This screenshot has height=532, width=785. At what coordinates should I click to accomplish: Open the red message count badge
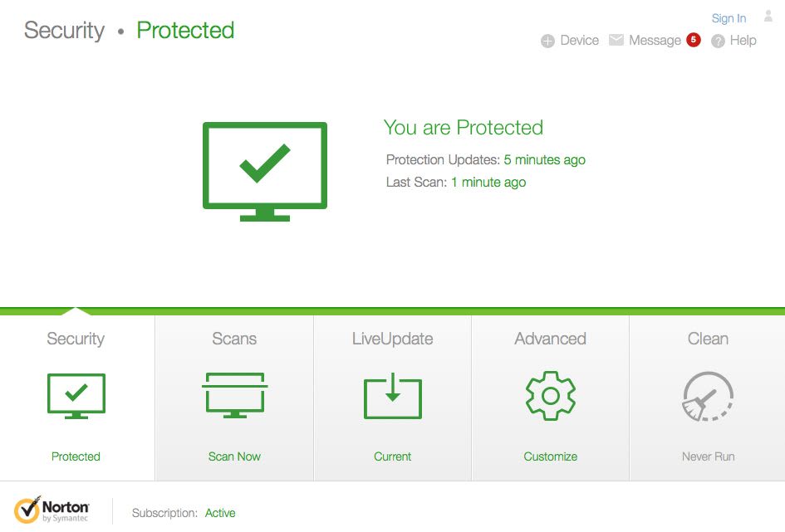(x=693, y=40)
